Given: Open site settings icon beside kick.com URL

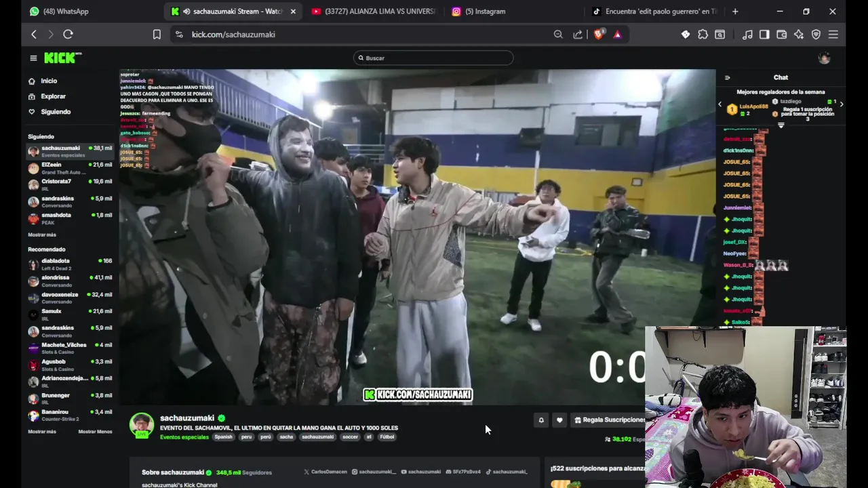Looking at the screenshot, I should point(179,35).
